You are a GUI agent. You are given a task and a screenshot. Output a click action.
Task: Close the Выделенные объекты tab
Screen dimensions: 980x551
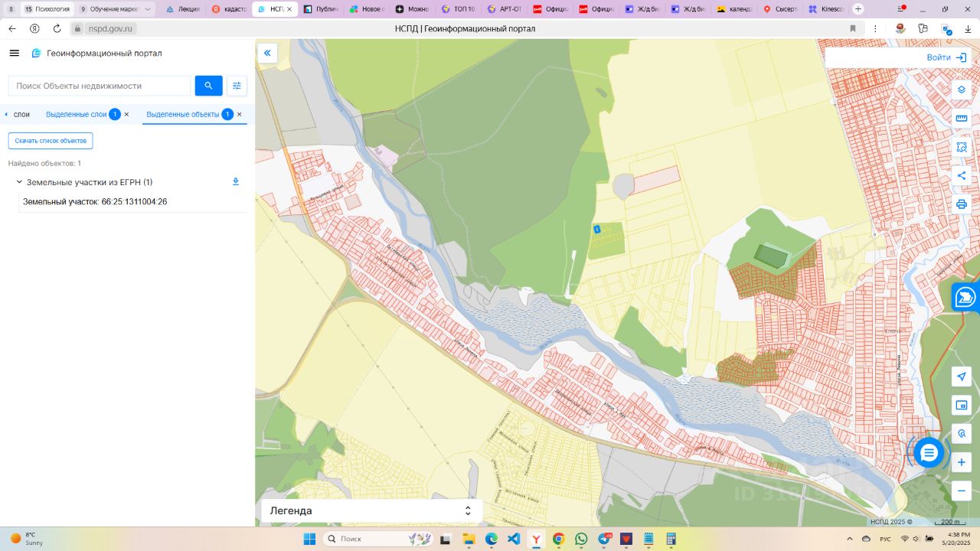(239, 114)
